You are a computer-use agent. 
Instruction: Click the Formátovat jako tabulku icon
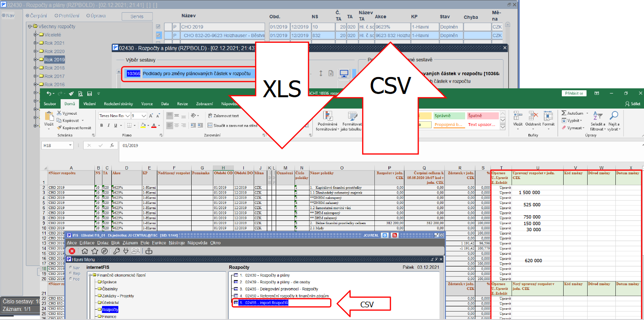coord(353,116)
